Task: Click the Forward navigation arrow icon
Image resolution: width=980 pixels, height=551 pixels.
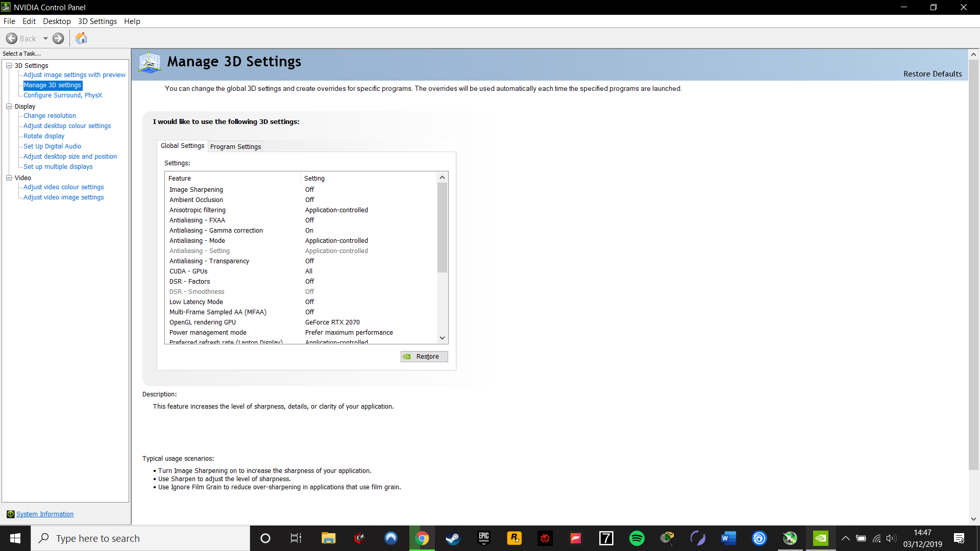Action: (x=59, y=38)
